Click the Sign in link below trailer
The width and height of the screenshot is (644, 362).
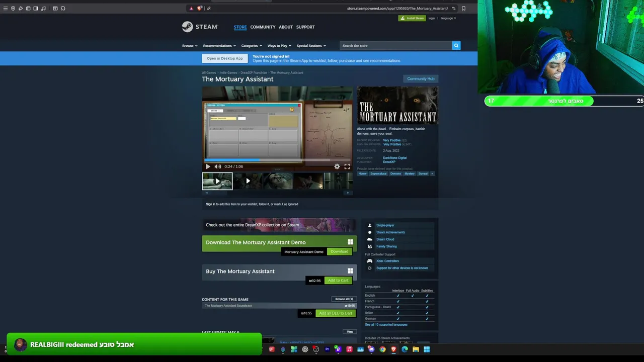pyautogui.click(x=210, y=204)
